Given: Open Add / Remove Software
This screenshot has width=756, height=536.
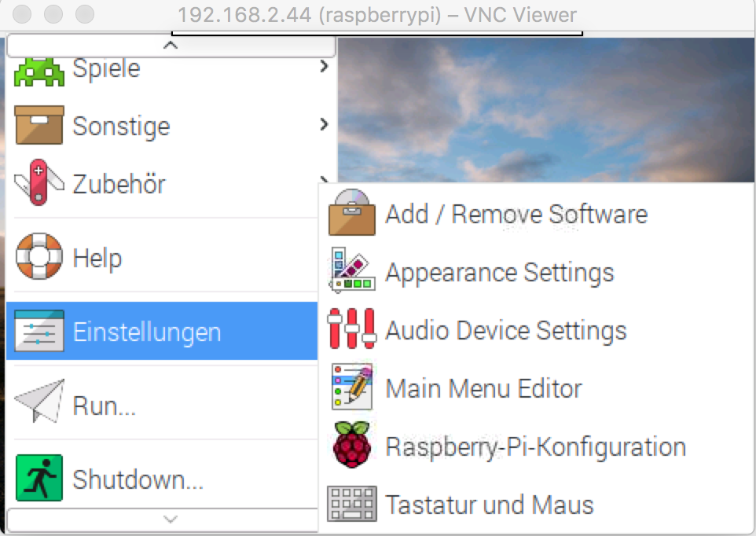Looking at the screenshot, I should coord(516,214).
